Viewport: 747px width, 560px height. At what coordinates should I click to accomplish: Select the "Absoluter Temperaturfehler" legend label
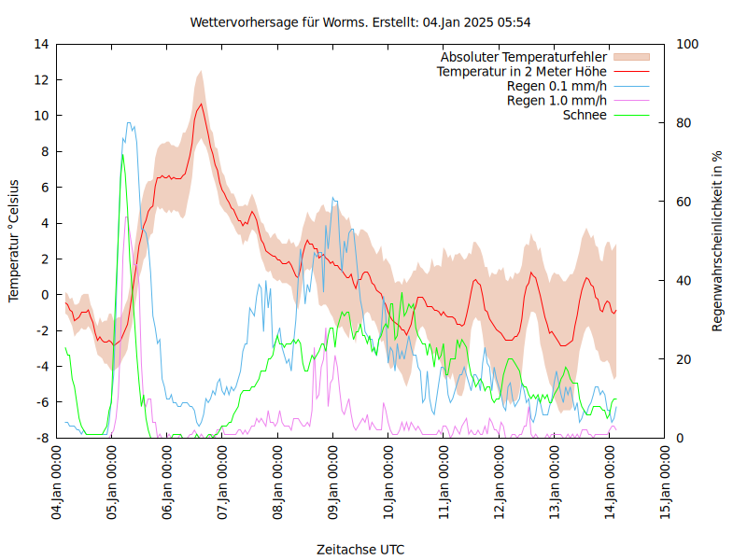pyautogui.click(x=523, y=57)
